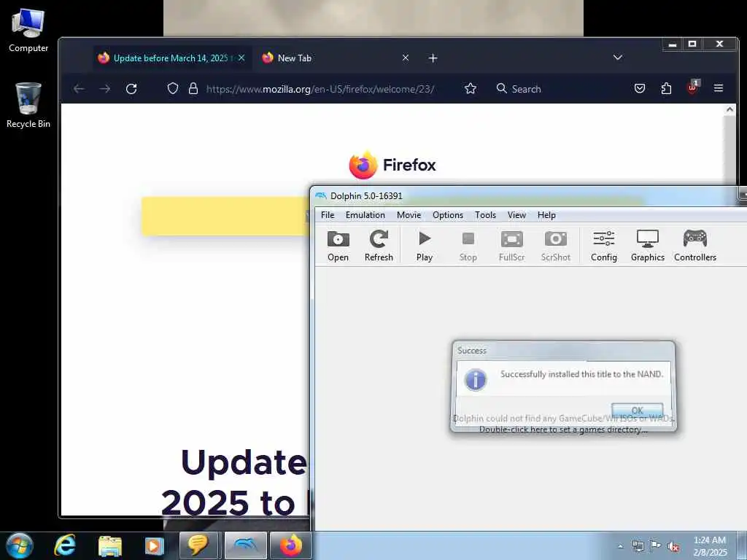Launch Internet Explorer from the taskbar

64,545
